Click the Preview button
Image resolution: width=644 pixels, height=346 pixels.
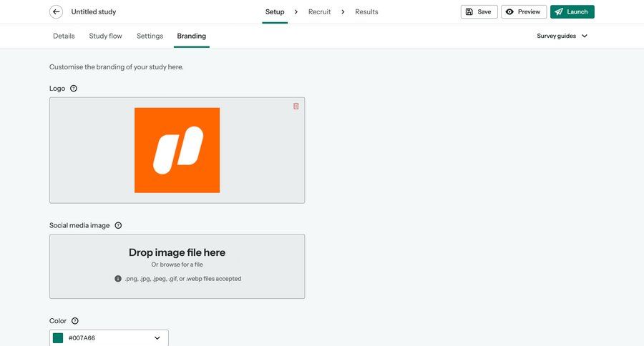(x=524, y=12)
